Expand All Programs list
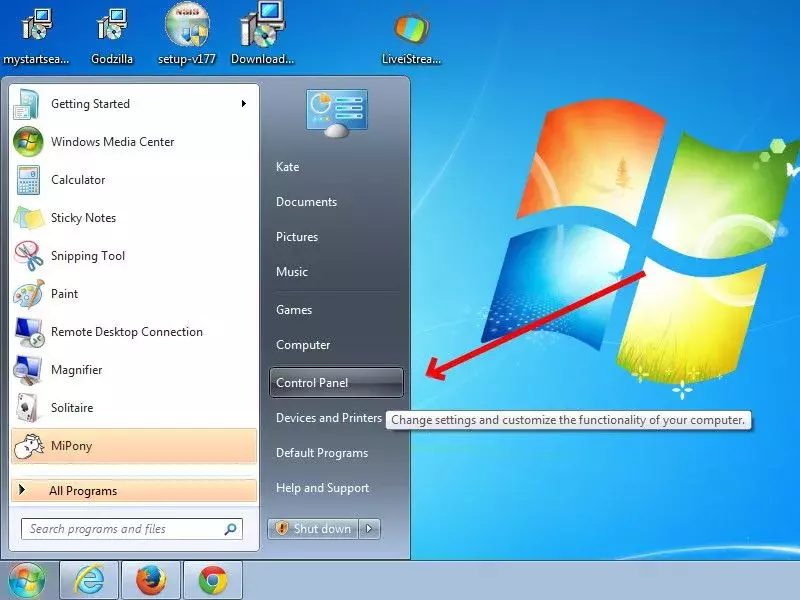This screenshot has height=600, width=800. [133, 491]
